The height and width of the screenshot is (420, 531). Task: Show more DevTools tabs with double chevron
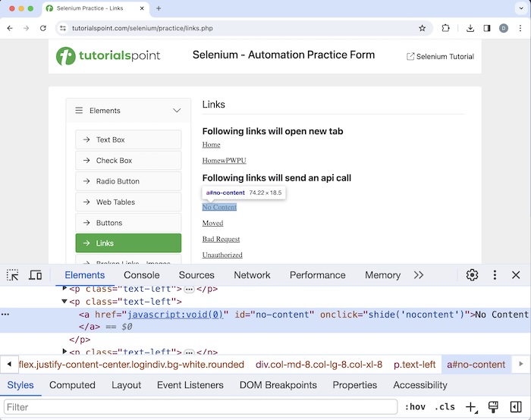coord(419,275)
